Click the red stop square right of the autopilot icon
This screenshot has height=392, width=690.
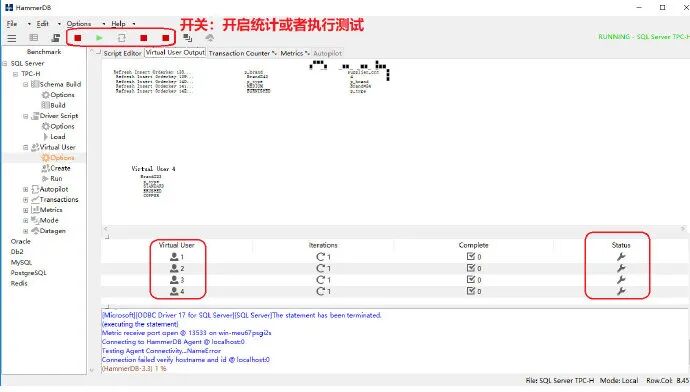pyautogui.click(x=143, y=38)
